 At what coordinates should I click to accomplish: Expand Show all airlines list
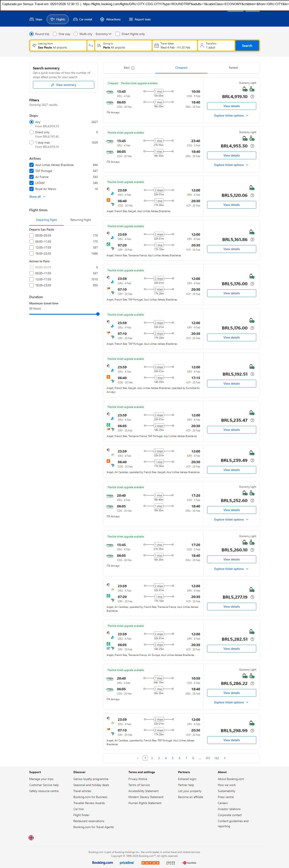37,197
